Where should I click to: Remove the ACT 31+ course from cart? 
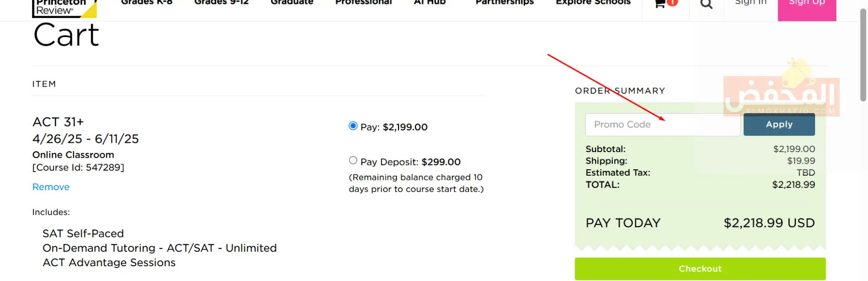pos(51,187)
